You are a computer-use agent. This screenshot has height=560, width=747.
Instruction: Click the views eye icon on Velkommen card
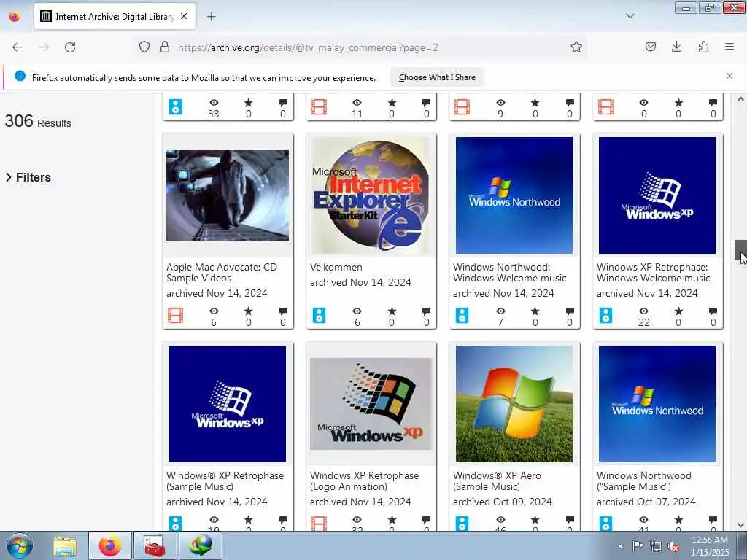pyautogui.click(x=357, y=311)
